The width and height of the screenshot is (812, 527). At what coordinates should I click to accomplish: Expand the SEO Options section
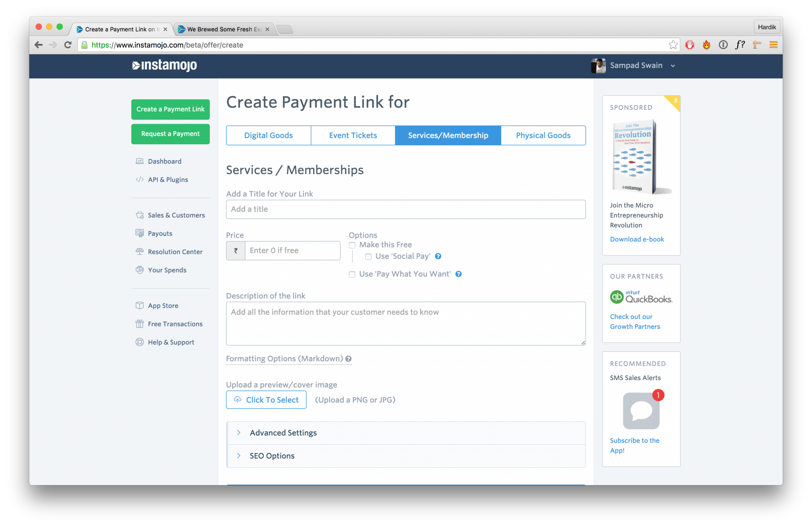pos(272,456)
